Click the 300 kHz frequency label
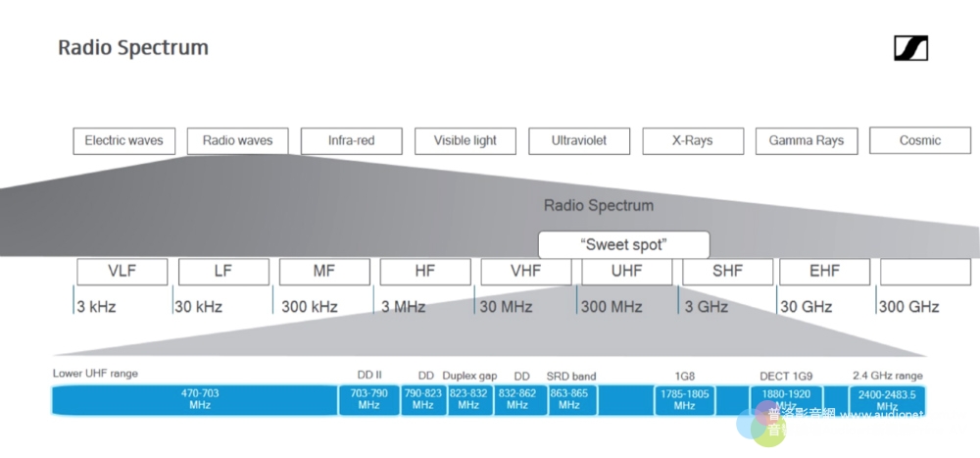 click(310, 307)
